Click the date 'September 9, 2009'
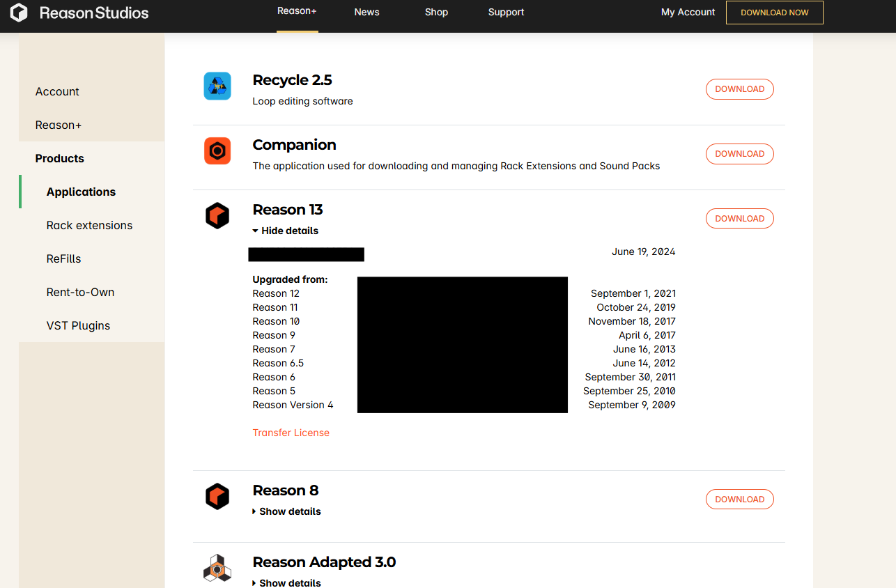This screenshot has height=588, width=896. coord(632,405)
